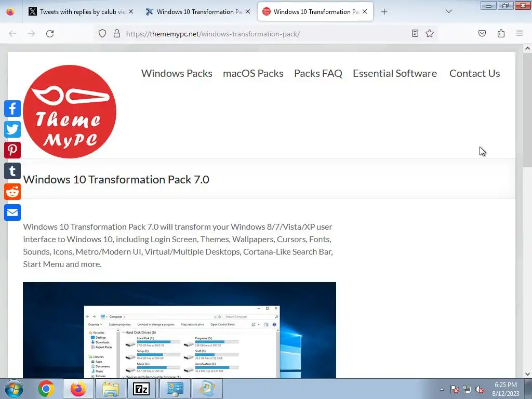Viewport: 532px width, 399px height.
Task: Share page by email sidebar icon
Action: pos(12,212)
